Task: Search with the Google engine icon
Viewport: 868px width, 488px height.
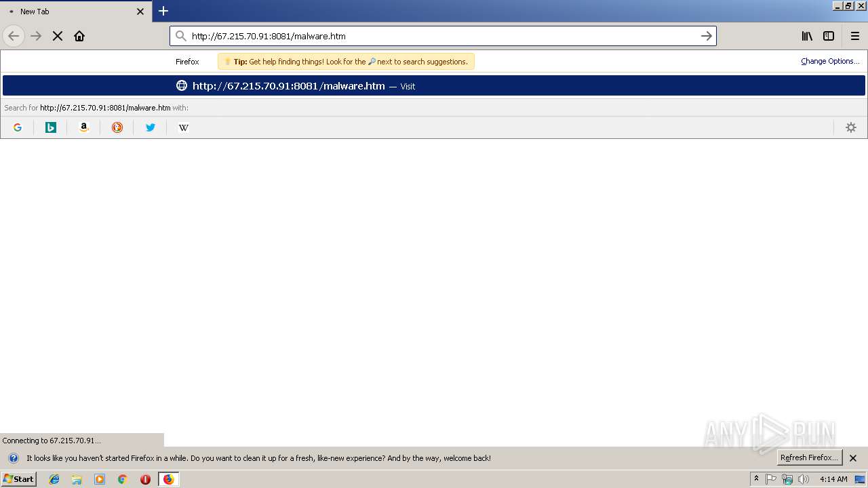Action: tap(18, 127)
